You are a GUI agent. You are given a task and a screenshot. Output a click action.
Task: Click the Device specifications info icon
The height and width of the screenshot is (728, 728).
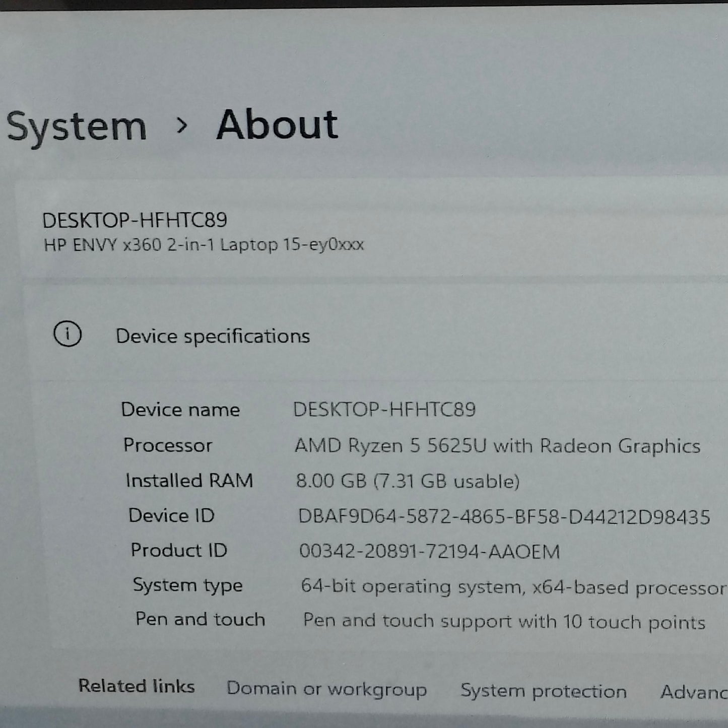point(68,335)
